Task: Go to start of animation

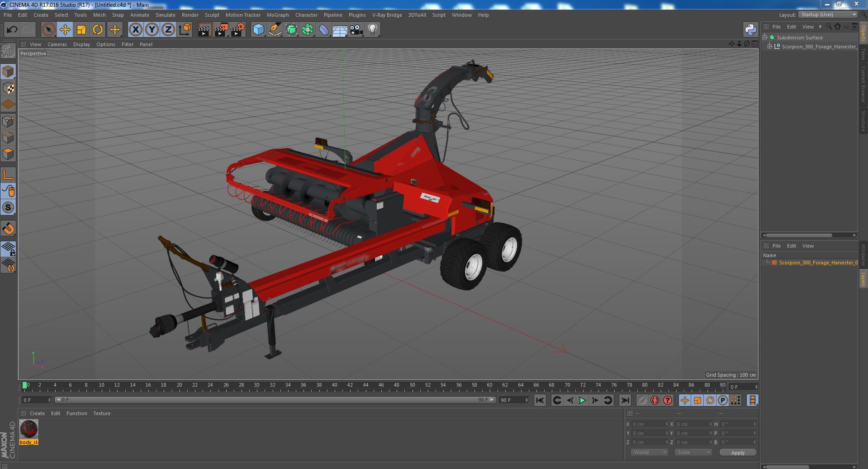Action: click(540, 400)
